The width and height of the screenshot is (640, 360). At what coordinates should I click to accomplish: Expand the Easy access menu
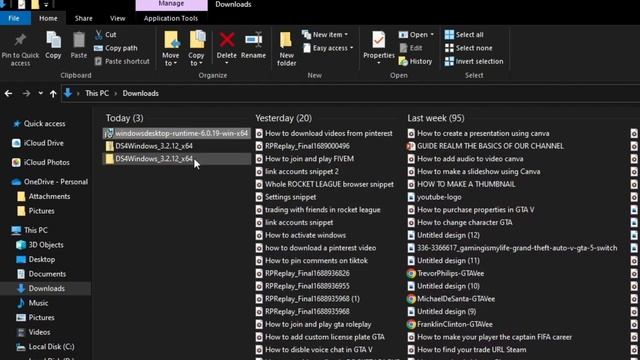pyautogui.click(x=328, y=48)
